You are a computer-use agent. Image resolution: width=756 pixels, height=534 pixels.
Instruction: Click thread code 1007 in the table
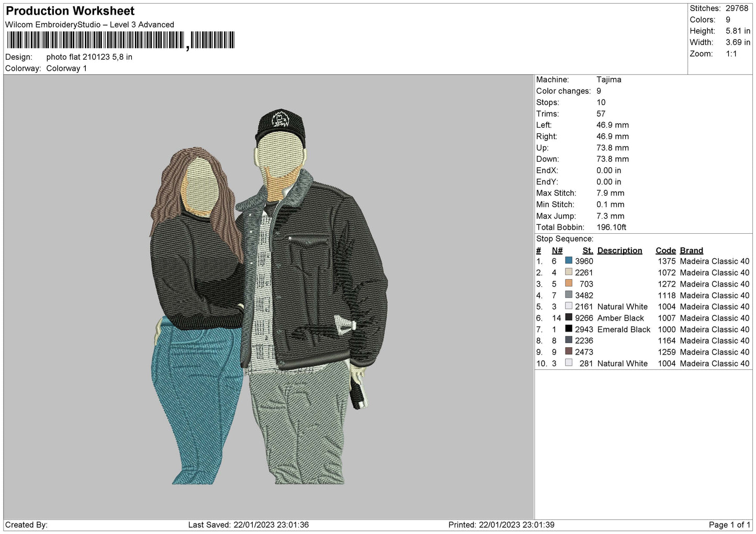(x=667, y=318)
